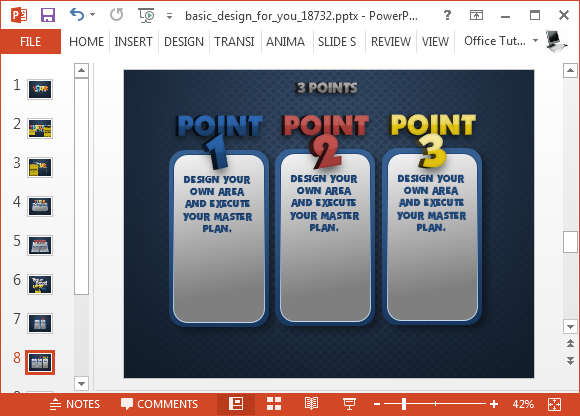Zoom in with the plus button
The width and height of the screenshot is (580, 416).
click(x=494, y=404)
